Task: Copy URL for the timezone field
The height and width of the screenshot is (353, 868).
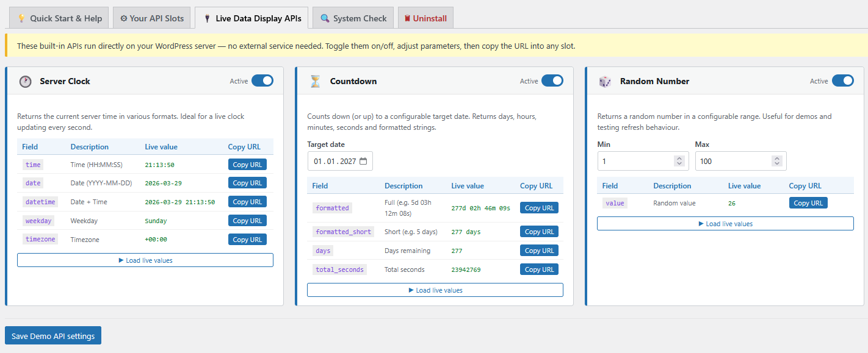Action: (x=247, y=240)
